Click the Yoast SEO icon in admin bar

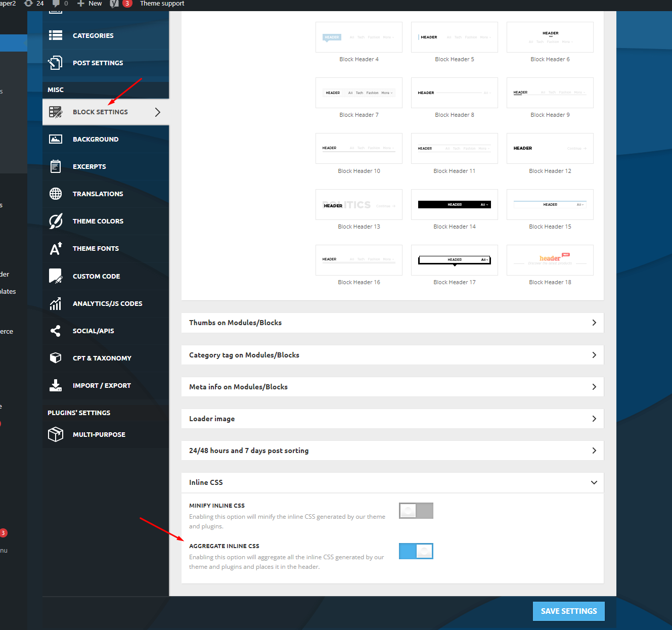(x=114, y=4)
